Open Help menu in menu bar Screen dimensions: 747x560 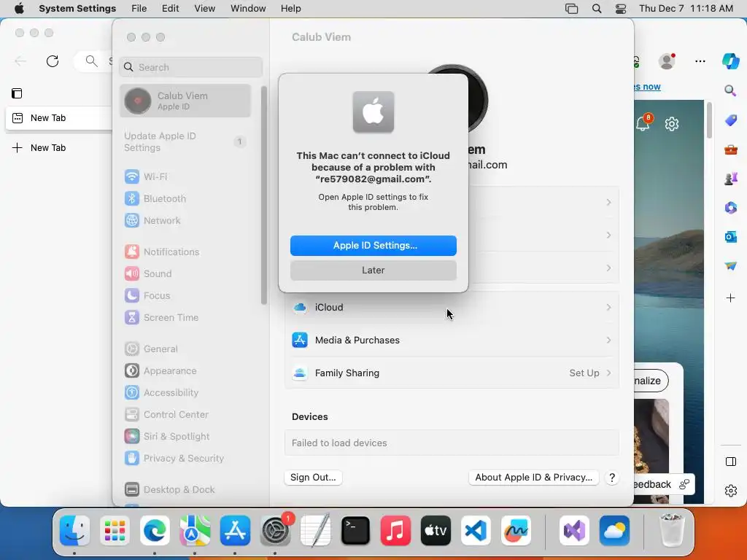pos(290,9)
